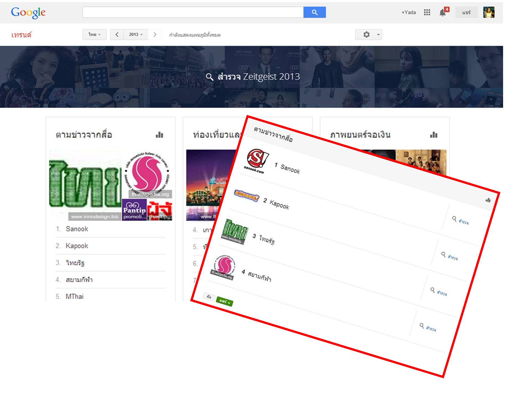Select '1. Sanook' in the media list

(110, 229)
